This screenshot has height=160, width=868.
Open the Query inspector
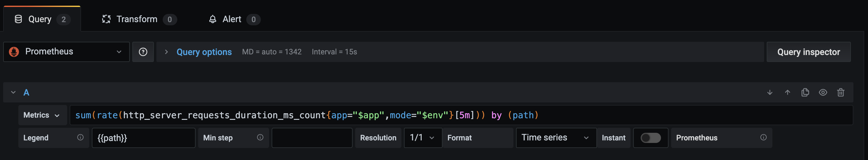(x=808, y=52)
